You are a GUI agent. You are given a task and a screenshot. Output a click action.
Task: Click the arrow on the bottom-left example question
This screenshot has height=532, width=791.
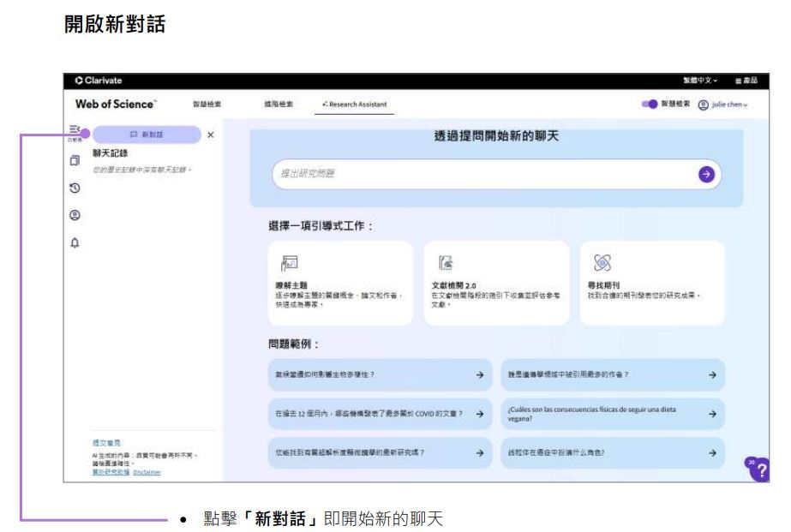pyautogui.click(x=480, y=453)
